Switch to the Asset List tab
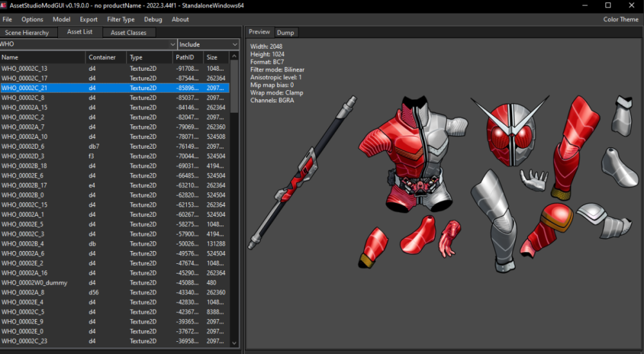 [x=80, y=32]
